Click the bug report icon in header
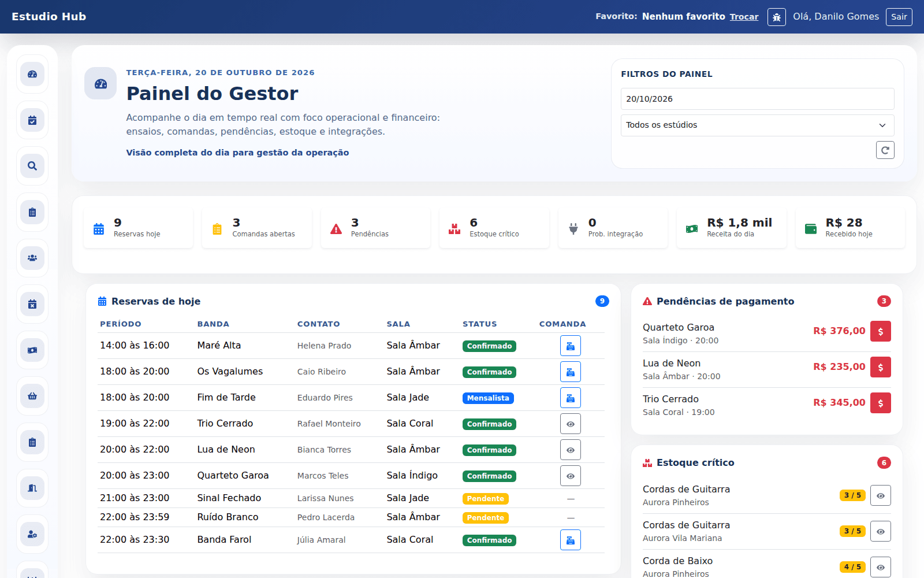Screen dimensions: 924x578 point(777,17)
